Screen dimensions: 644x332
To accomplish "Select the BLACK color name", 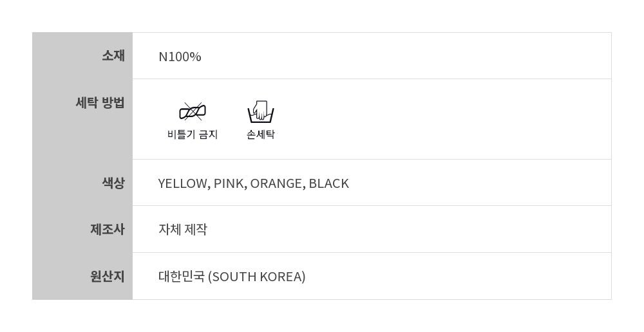I will click(328, 183).
